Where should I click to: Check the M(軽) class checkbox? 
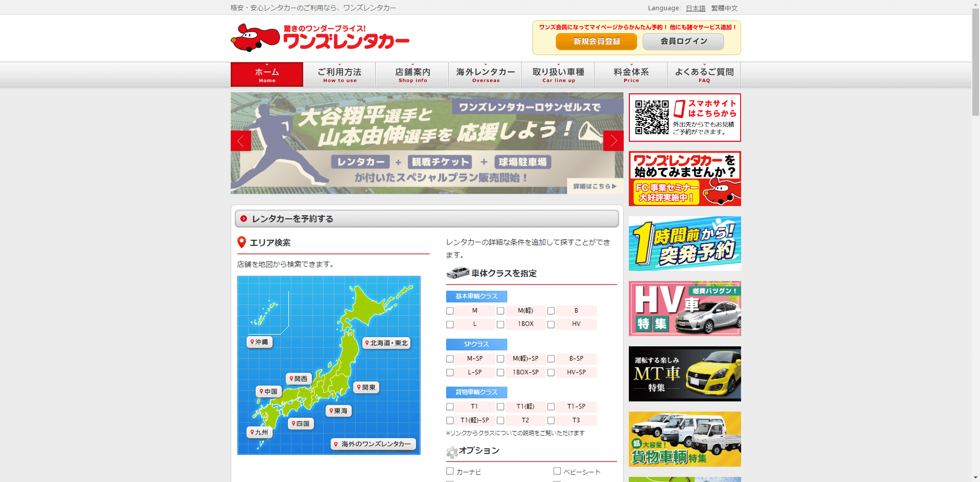[500, 311]
